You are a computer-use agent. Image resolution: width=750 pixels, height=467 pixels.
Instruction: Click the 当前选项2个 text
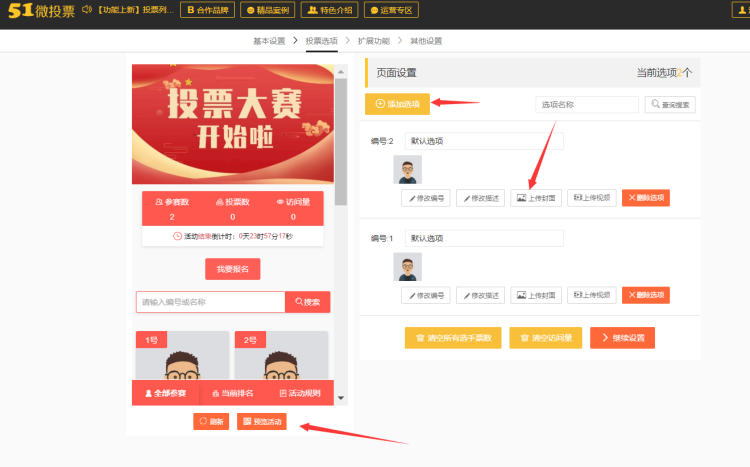click(664, 73)
